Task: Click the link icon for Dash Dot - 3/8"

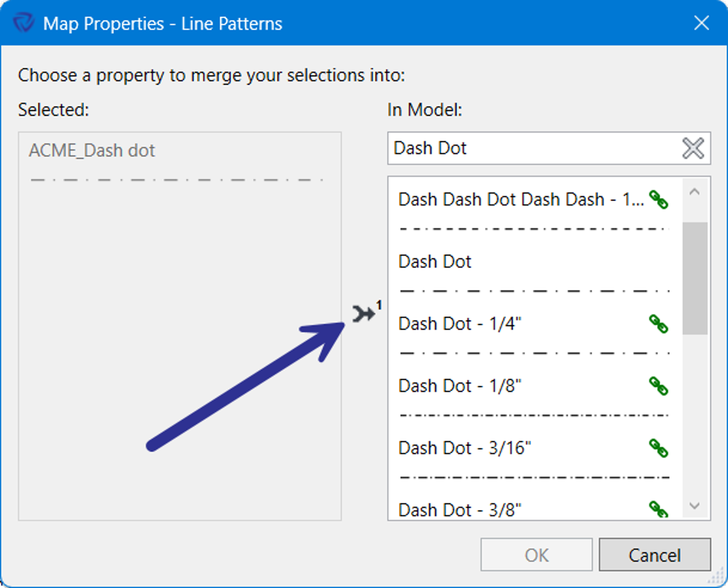Action: click(658, 509)
